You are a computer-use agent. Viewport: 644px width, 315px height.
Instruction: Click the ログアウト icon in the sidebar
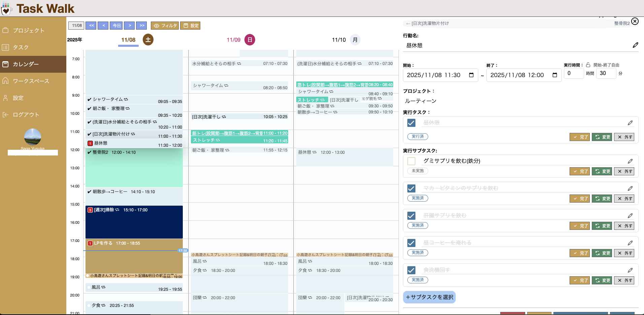click(5, 114)
